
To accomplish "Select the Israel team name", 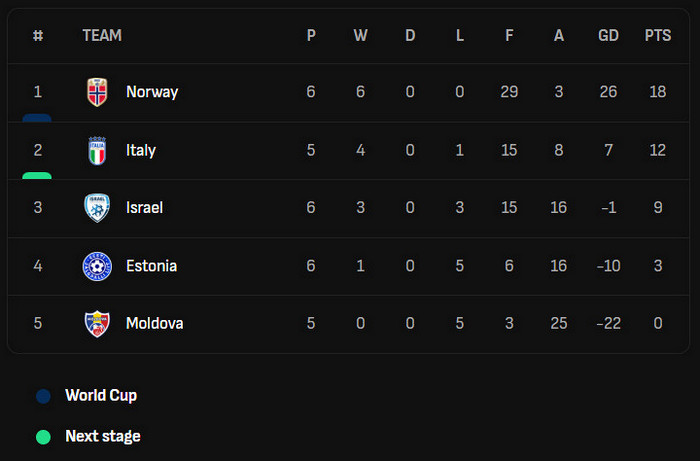I will pos(144,208).
